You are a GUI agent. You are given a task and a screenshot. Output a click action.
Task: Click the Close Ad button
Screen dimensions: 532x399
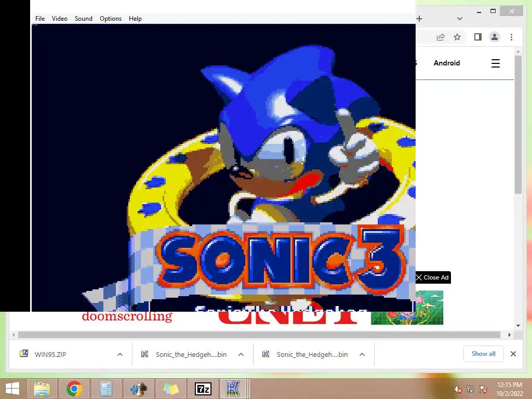tap(433, 277)
